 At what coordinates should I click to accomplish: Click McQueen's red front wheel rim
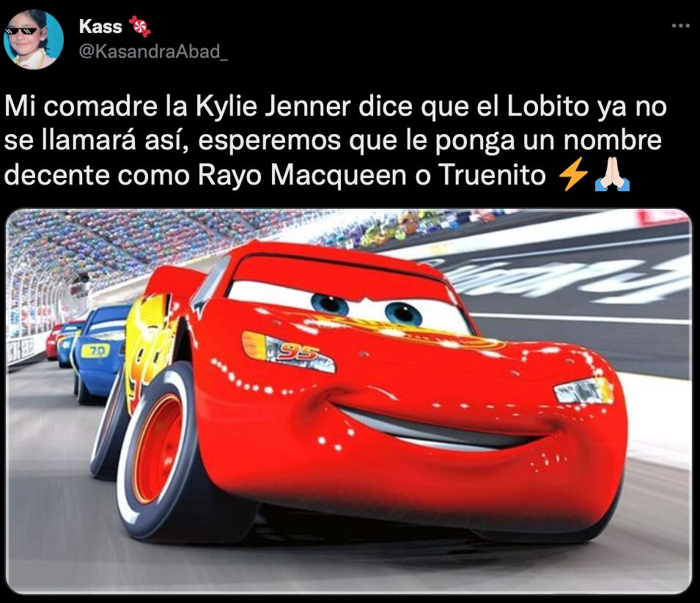point(157,448)
